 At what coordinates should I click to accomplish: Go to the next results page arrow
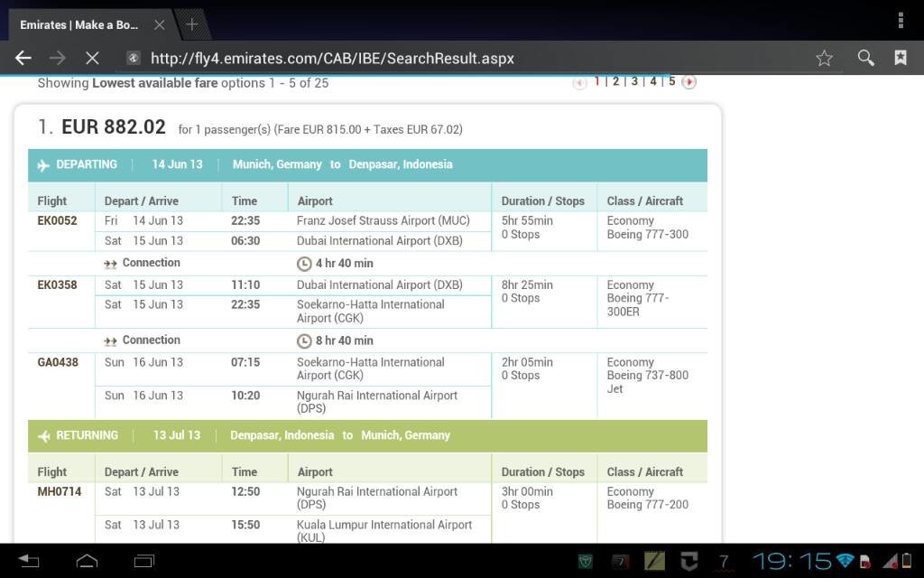point(688,82)
